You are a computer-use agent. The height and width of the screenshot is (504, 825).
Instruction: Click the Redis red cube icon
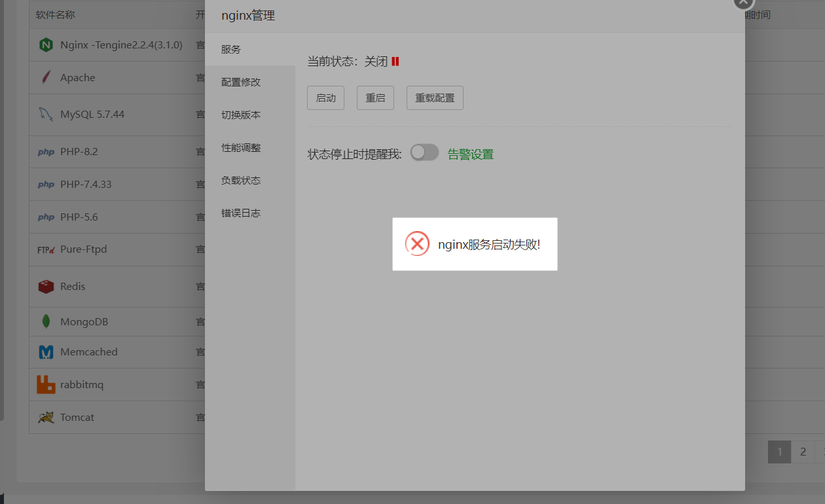(x=46, y=286)
